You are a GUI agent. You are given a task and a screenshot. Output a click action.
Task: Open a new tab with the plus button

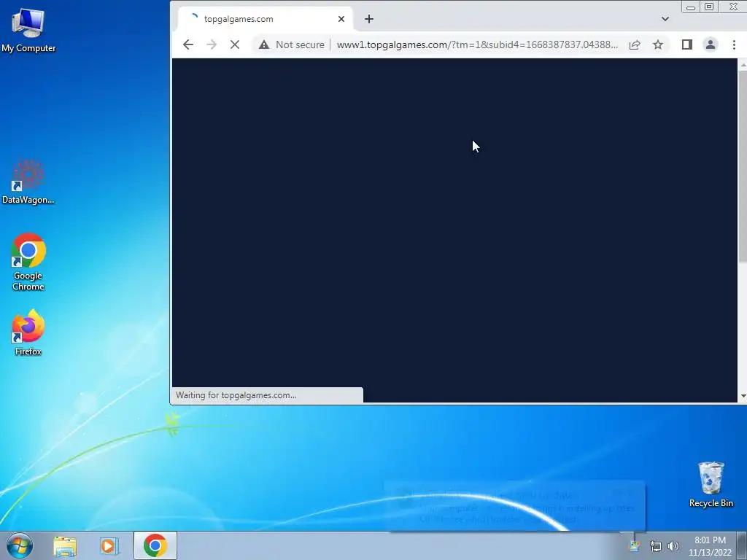pos(368,19)
